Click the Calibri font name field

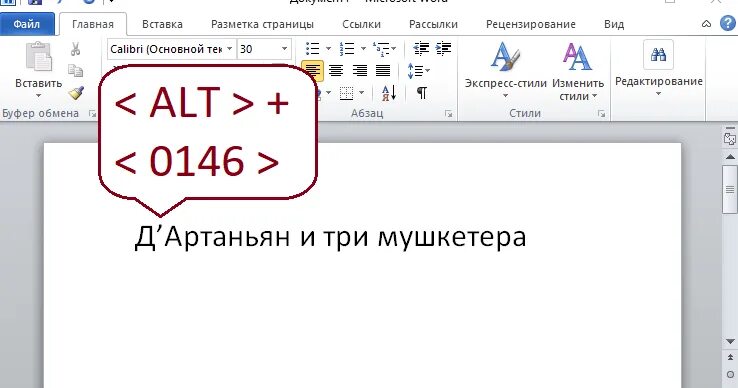[x=166, y=49]
